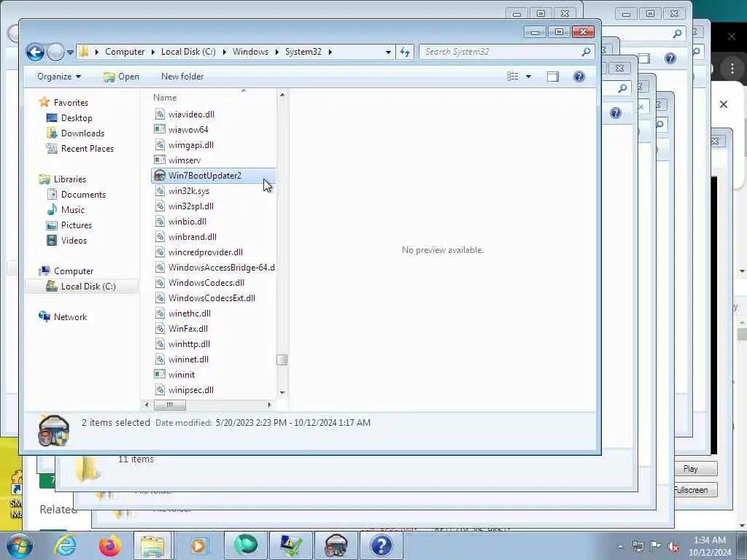Select win32spl.dll
This screenshot has width=747, height=560.
click(x=190, y=206)
